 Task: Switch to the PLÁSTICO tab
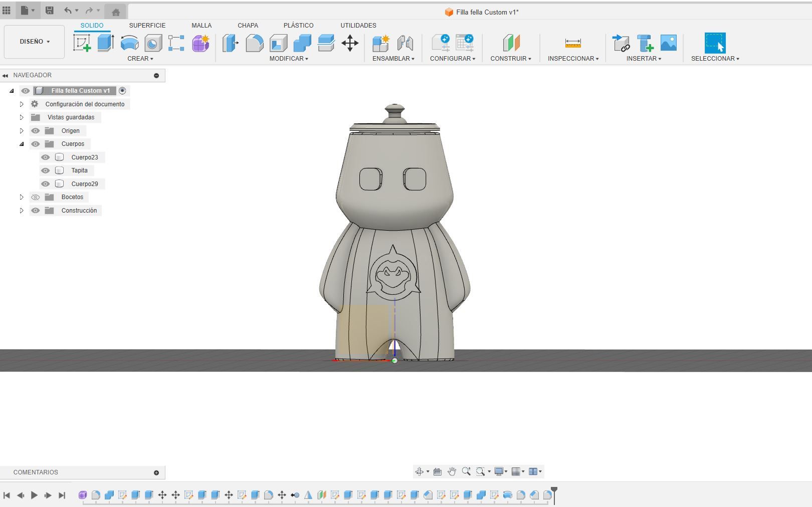pos(298,25)
